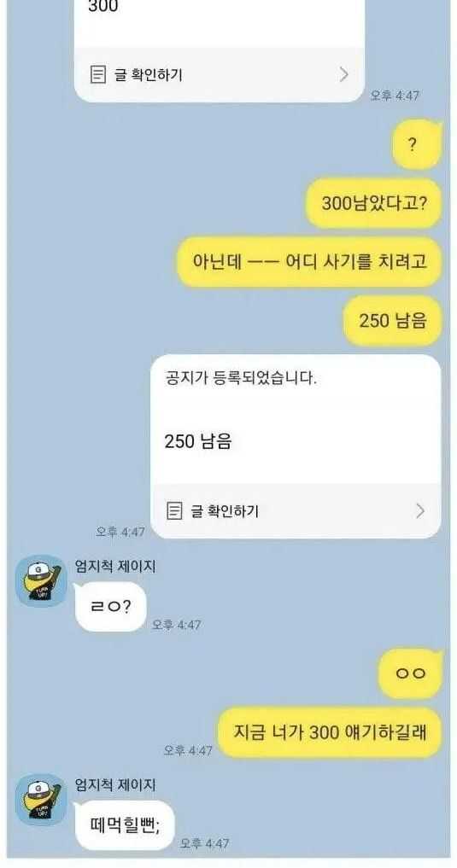
Task: Open 글 확인하기 in 250 남음 notice
Action: tap(225, 510)
